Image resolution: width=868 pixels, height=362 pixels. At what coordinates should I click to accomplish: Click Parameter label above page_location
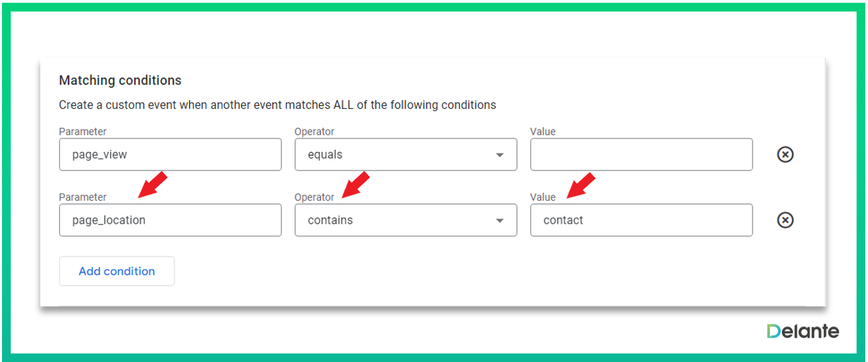[x=83, y=197]
